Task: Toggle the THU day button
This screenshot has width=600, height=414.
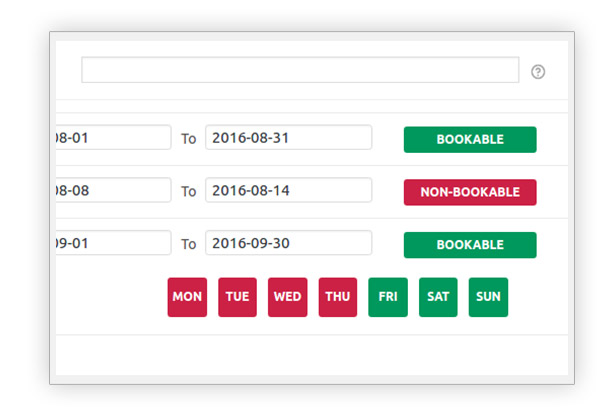Action: tap(338, 297)
